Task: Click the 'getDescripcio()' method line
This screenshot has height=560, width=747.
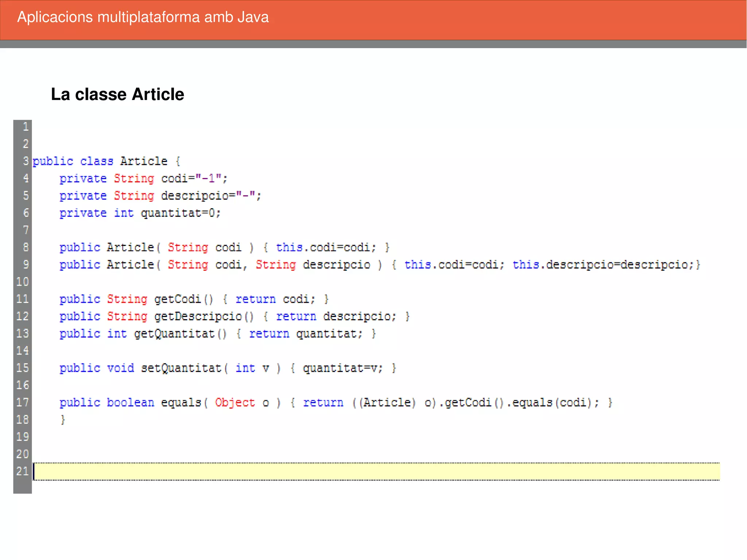Action: click(235, 316)
